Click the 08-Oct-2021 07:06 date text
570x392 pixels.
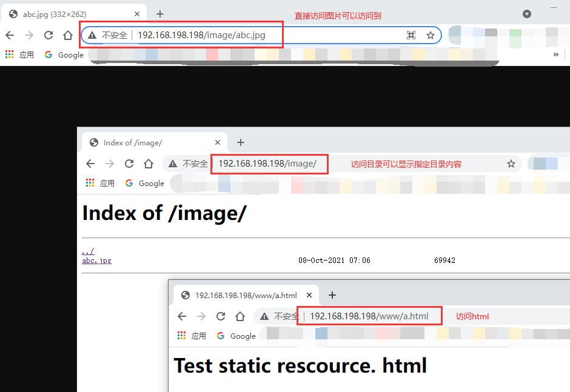coord(334,261)
